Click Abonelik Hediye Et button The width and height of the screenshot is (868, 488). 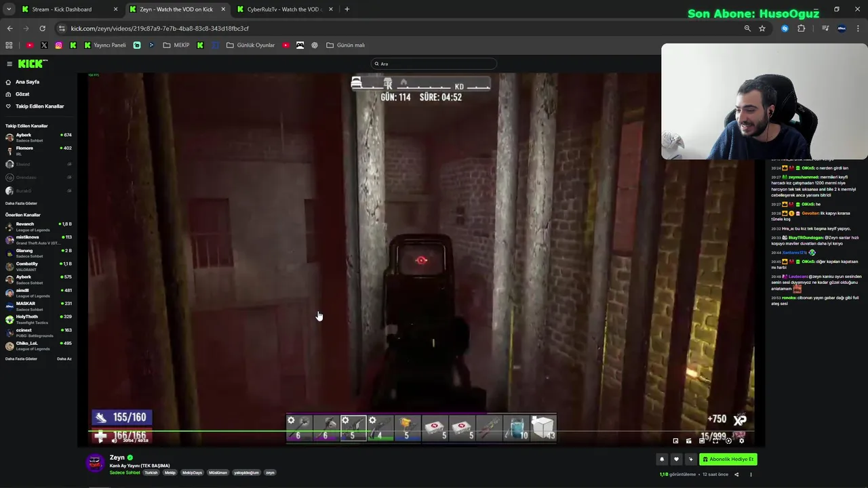(728, 460)
